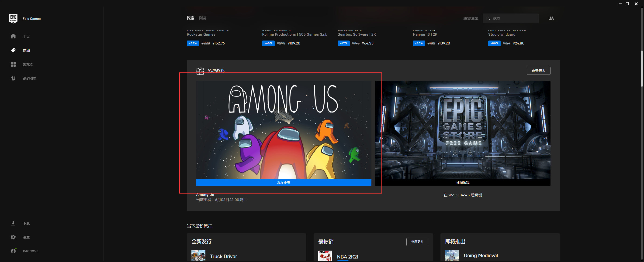Click the -40% discount badge
This screenshot has width=644, height=262.
click(419, 43)
